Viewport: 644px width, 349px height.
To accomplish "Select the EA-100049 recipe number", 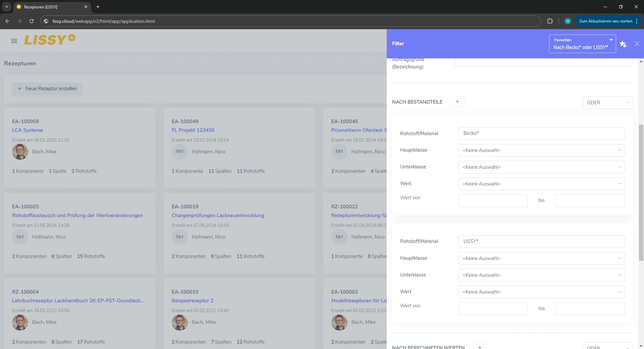I will [x=185, y=121].
